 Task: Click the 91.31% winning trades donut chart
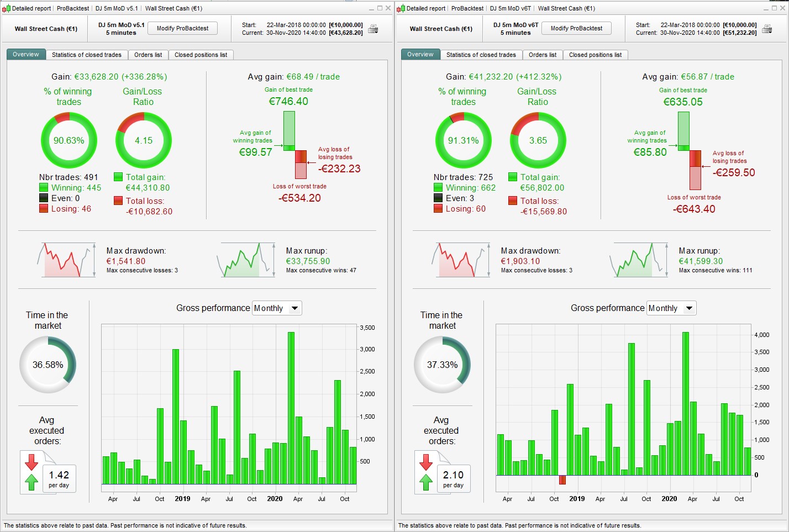(x=464, y=140)
